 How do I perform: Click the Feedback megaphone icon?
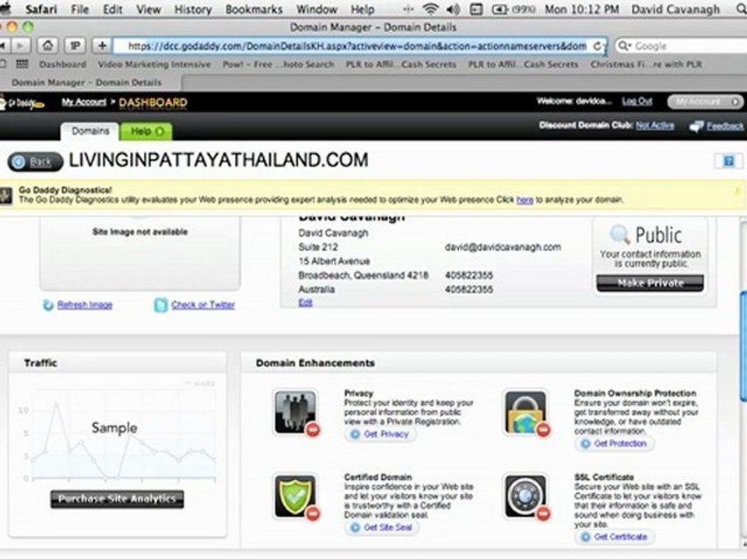[696, 126]
